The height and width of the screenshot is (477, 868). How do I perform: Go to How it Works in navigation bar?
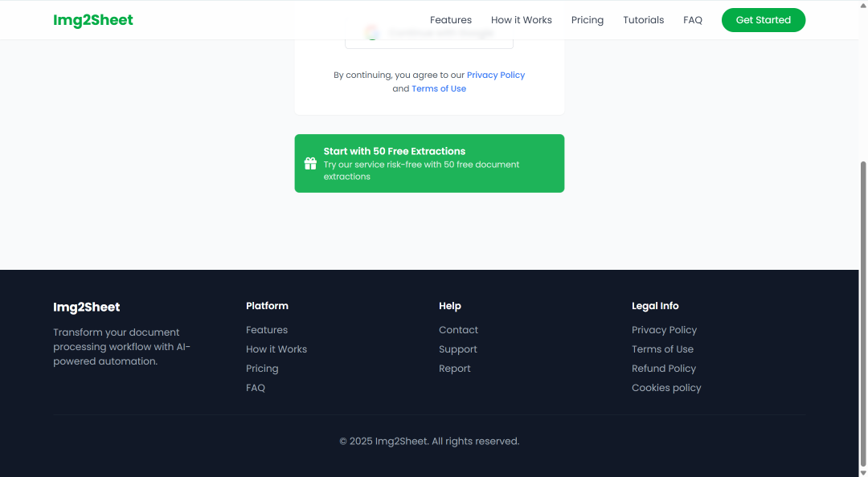(521, 20)
